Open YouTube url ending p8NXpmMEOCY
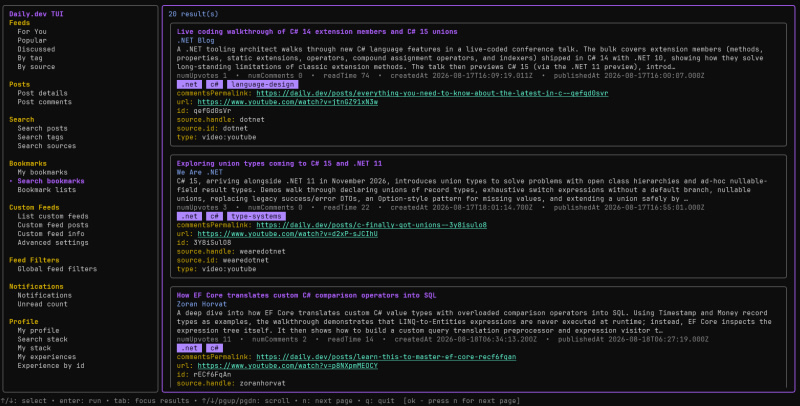The width and height of the screenshot is (800, 406). (288, 366)
